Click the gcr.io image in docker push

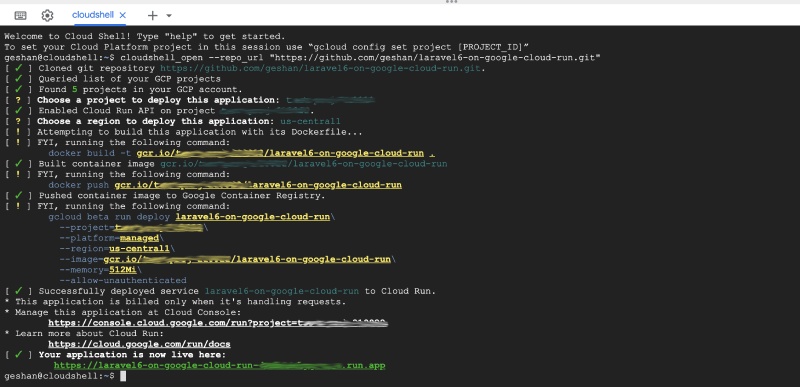[258, 185]
